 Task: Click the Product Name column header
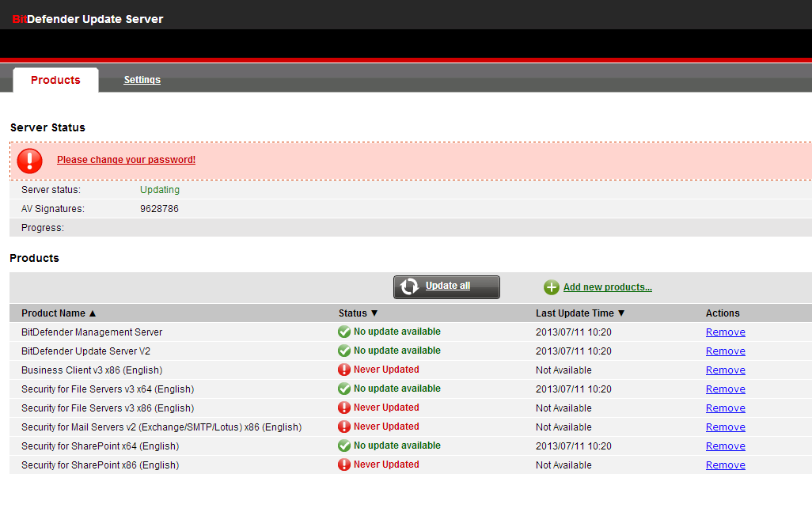53,313
